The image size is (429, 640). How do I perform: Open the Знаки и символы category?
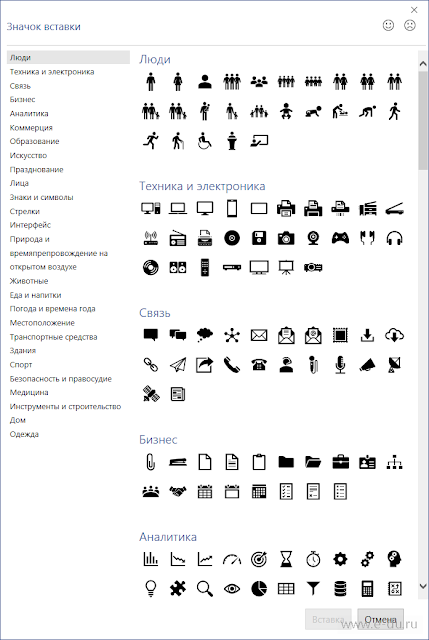click(41, 197)
